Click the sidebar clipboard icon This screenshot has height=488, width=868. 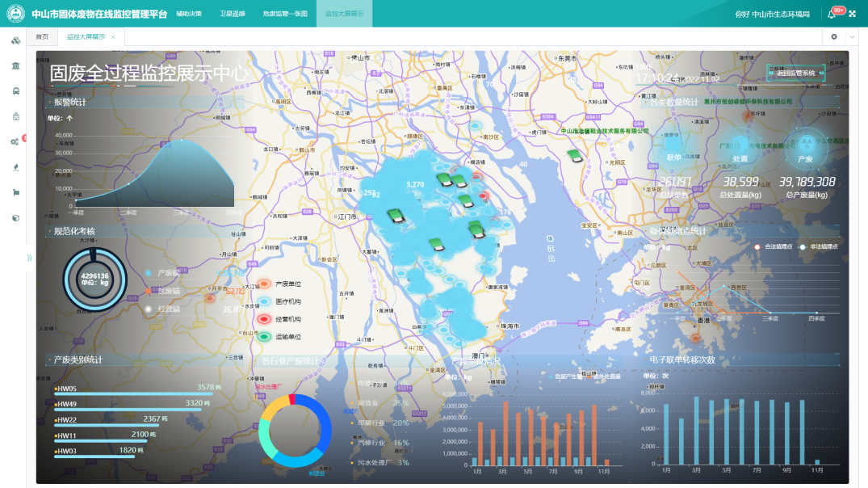coord(15,116)
